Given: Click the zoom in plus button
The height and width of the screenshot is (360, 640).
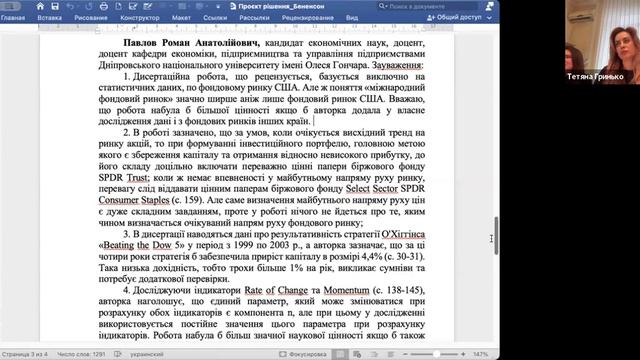Looking at the screenshot, I should pyautogui.click(x=463, y=354).
